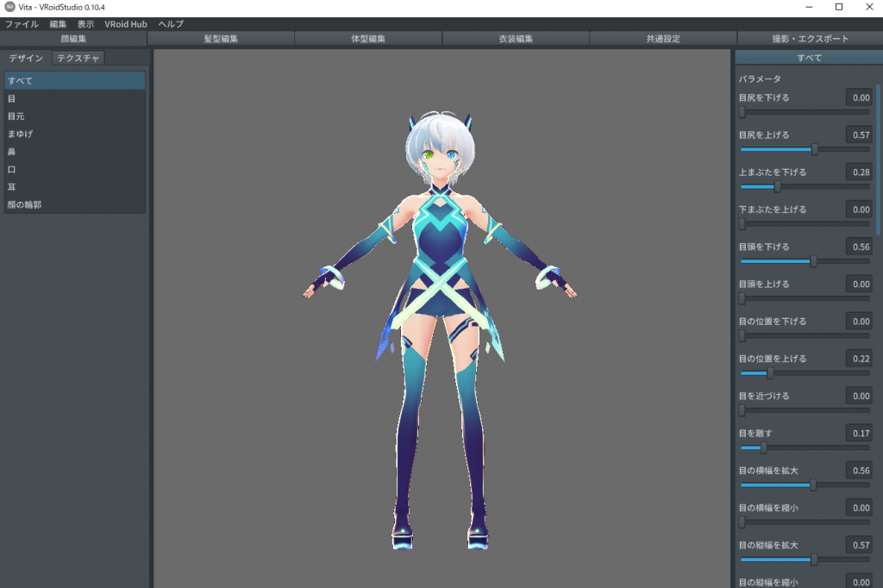Screen dimensions: 883x588
Task: Switch to the 髪型編集 tab
Action: (221, 39)
